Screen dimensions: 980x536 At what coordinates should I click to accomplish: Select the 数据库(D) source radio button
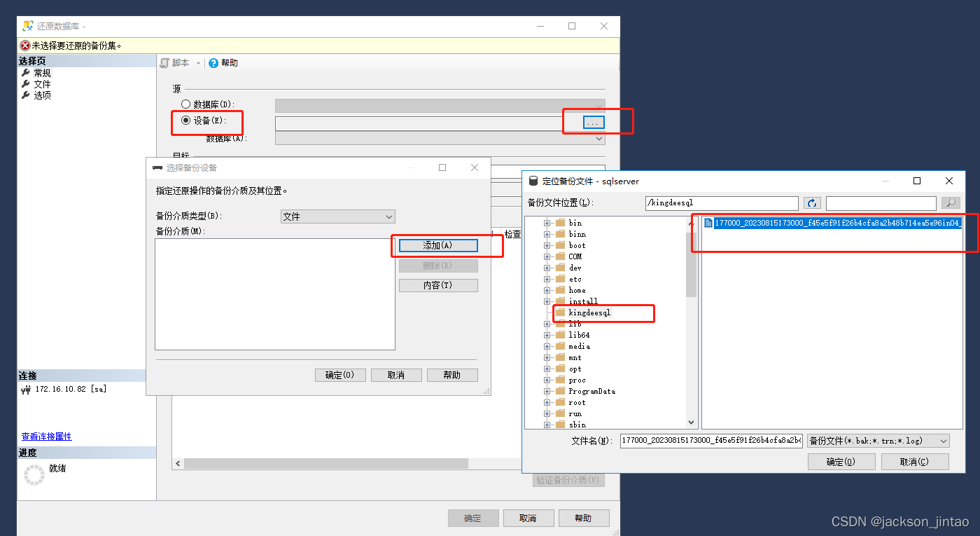(x=186, y=104)
